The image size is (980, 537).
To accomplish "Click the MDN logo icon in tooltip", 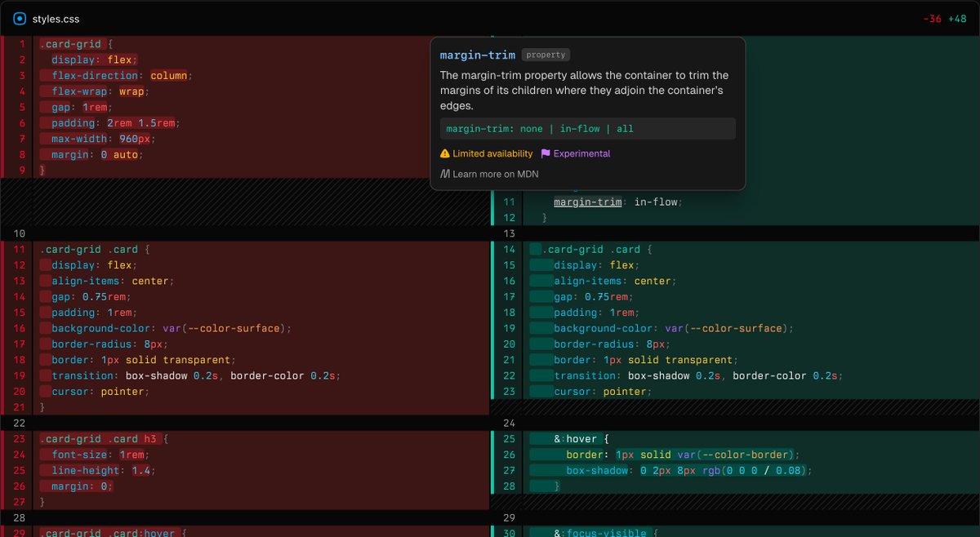I will (445, 174).
